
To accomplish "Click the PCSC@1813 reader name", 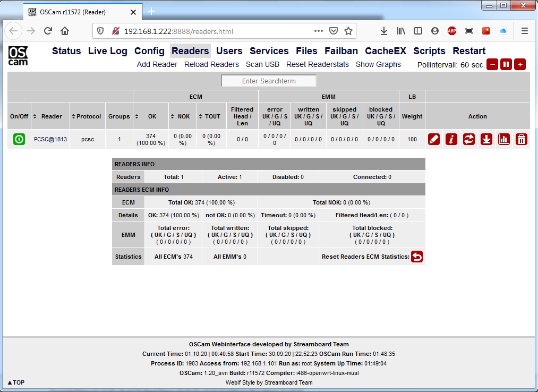I will click(x=50, y=139).
